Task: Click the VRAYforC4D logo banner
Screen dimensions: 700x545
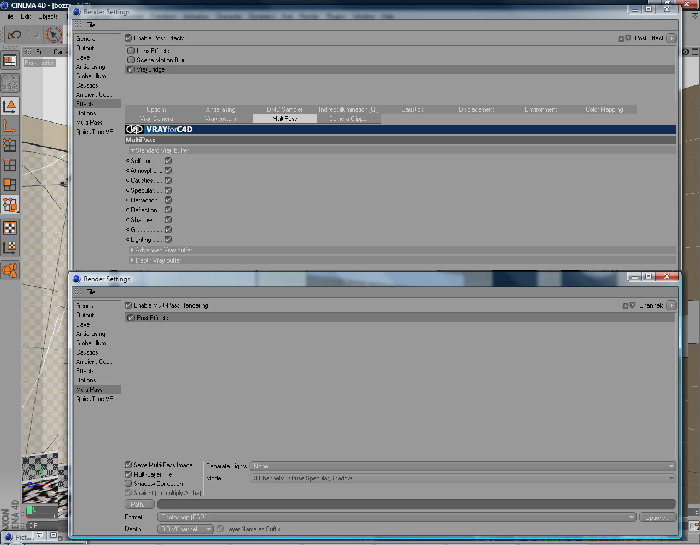Action: (400, 129)
